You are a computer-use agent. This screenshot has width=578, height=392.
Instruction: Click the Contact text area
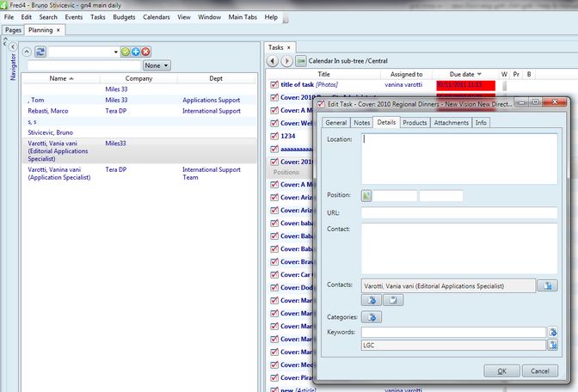pyautogui.click(x=459, y=248)
